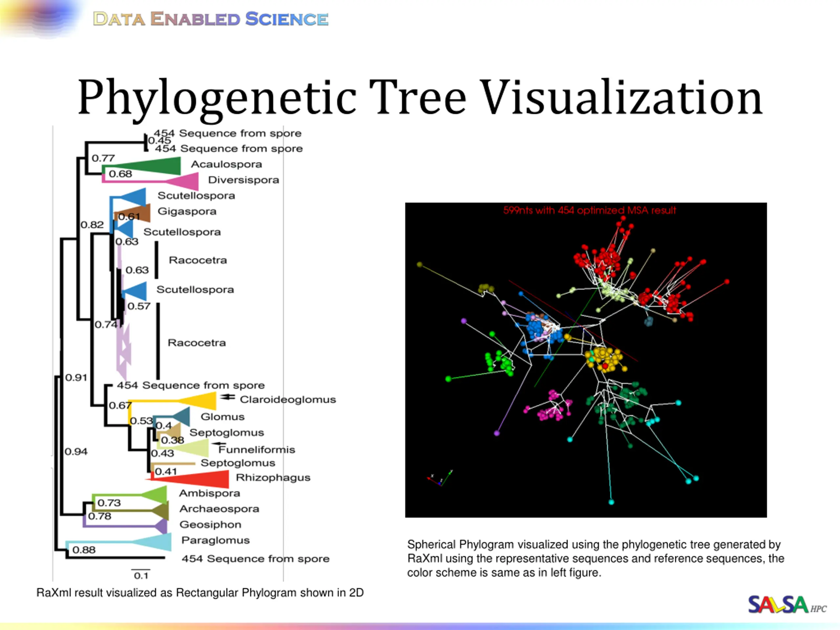Click the 0.73 support value
Image resolution: width=840 pixels, height=630 pixels.
(109, 503)
